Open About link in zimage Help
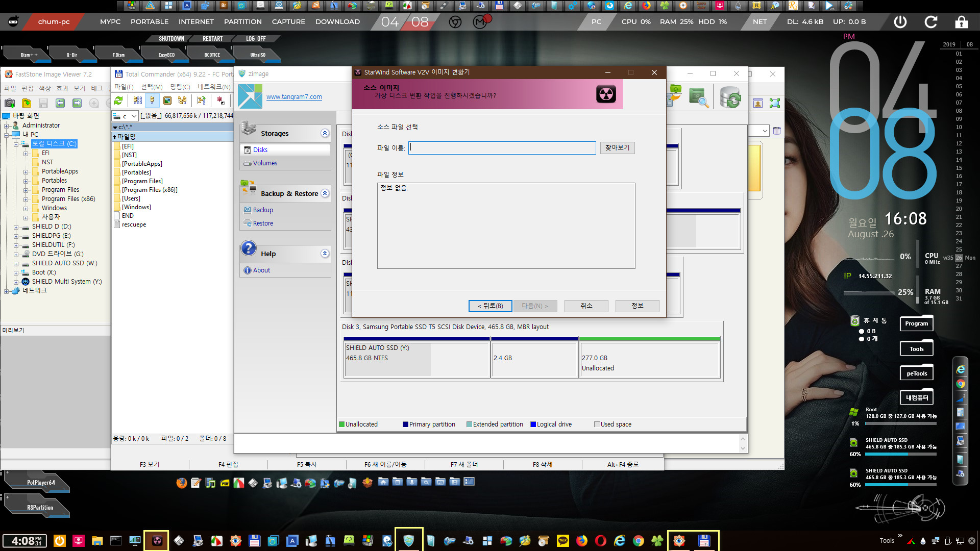 261,270
